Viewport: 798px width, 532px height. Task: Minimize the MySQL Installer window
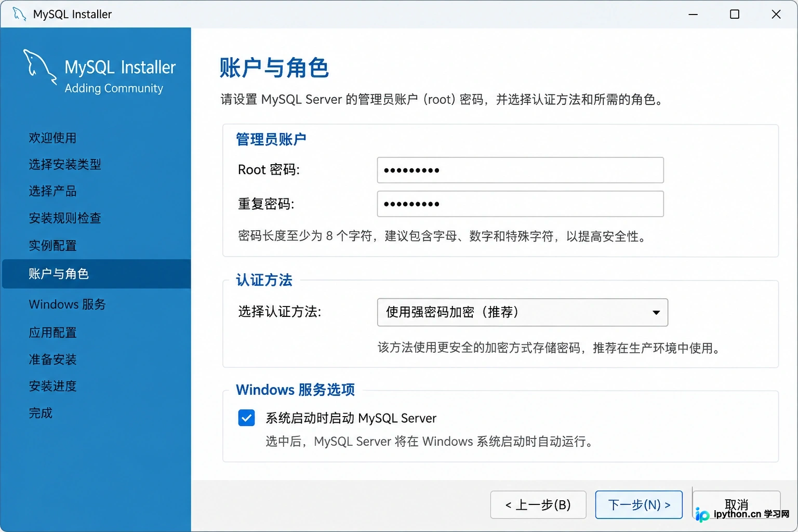click(x=693, y=14)
